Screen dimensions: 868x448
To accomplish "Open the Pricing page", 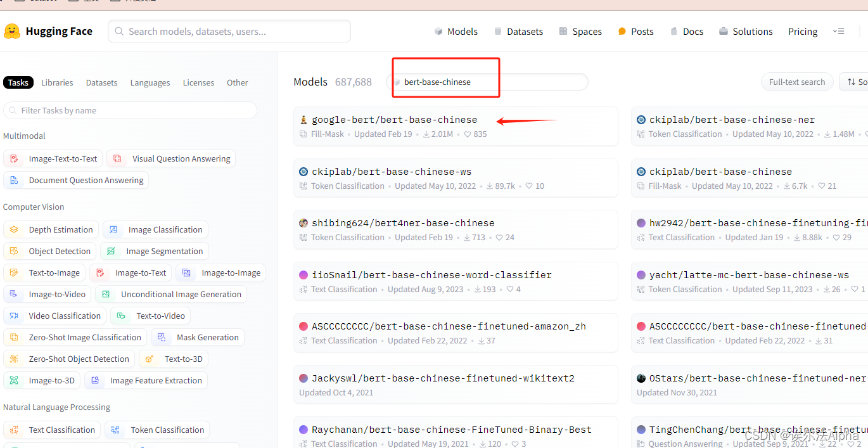I will [x=802, y=31].
